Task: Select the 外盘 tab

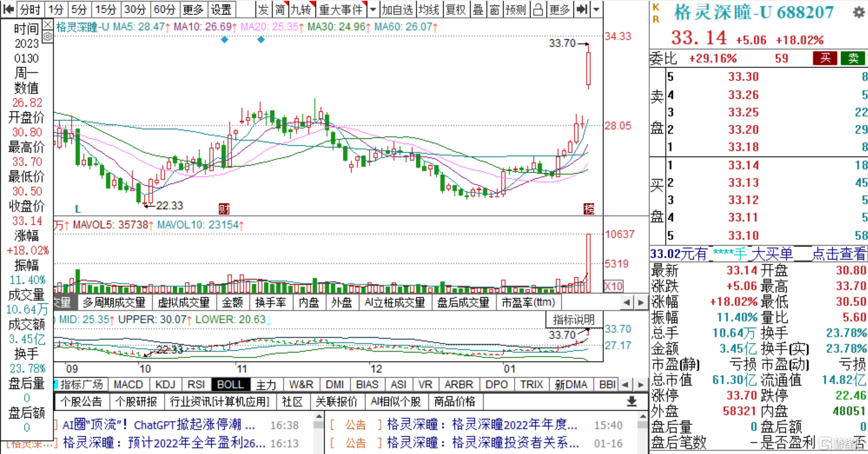Action: point(342,302)
